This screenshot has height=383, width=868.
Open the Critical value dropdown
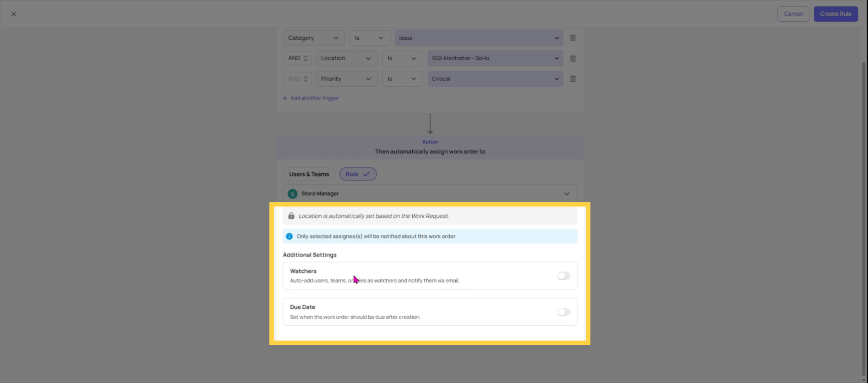[495, 79]
